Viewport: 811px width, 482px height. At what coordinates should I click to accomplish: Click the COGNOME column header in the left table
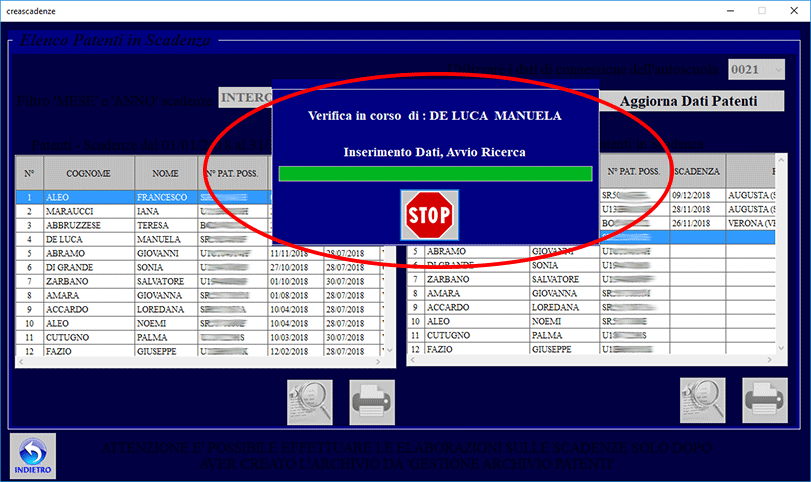(88, 173)
